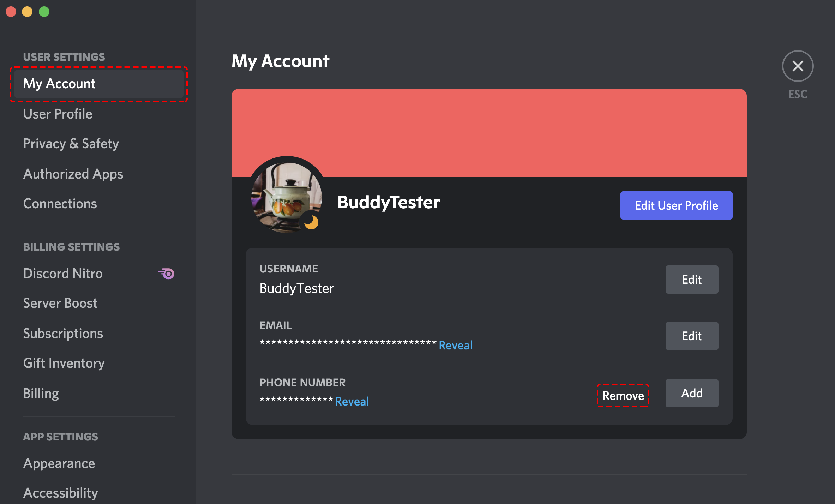The width and height of the screenshot is (835, 504).
Task: Click Edit next to EMAIL field
Action: point(691,335)
